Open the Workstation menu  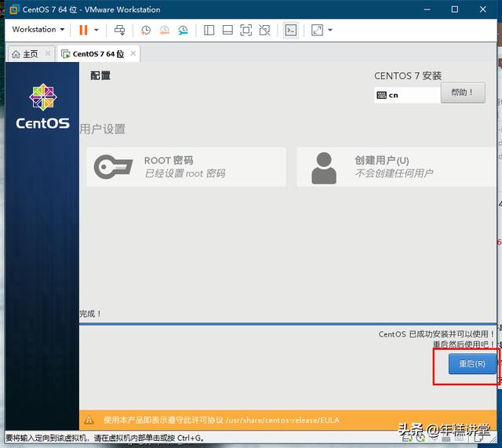(x=38, y=30)
